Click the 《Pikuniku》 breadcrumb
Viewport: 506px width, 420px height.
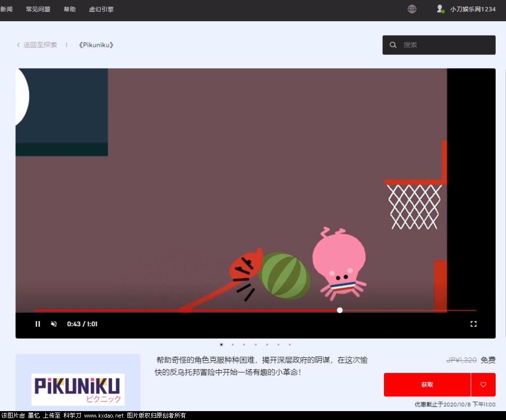96,45
